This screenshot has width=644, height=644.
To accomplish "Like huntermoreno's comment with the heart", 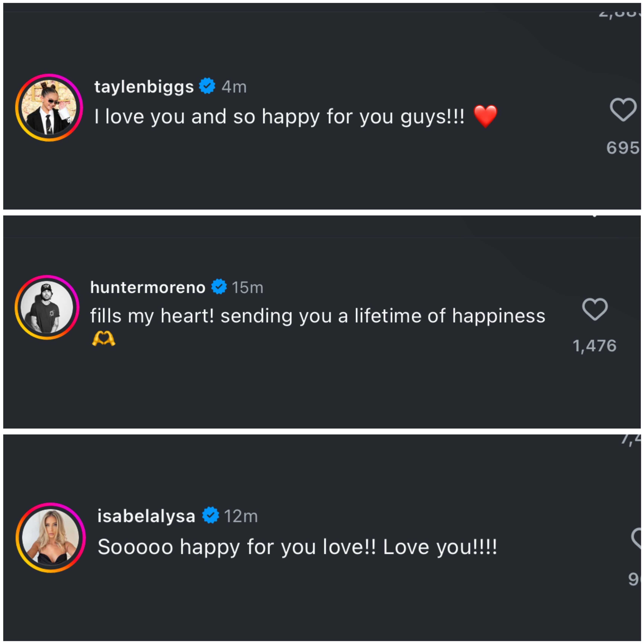I will point(595,309).
